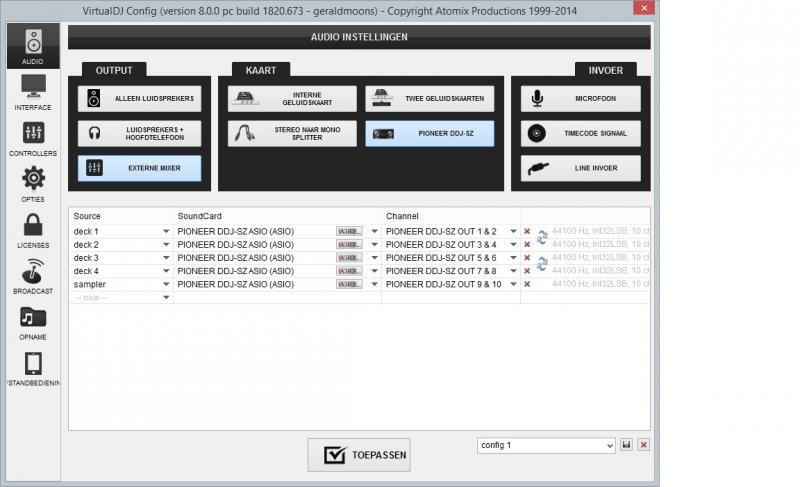
Task: Add Timecode Signaal input
Action: click(x=581, y=133)
